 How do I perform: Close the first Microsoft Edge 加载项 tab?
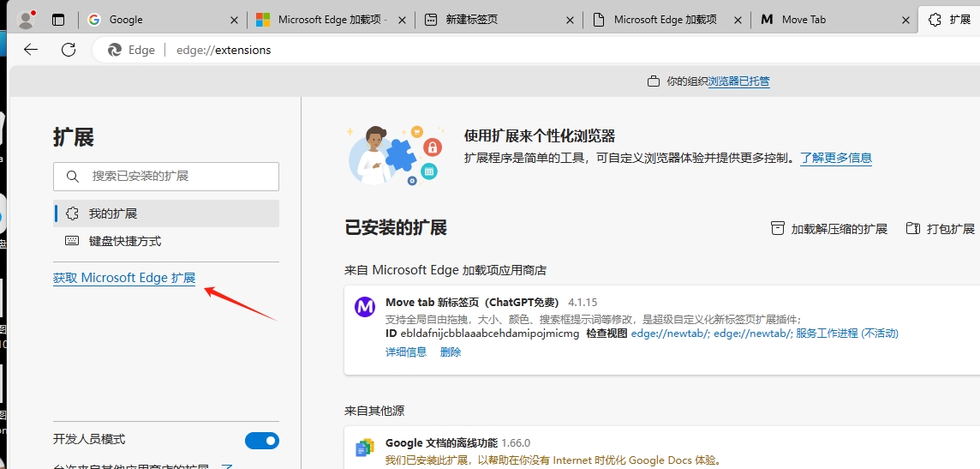(402, 20)
